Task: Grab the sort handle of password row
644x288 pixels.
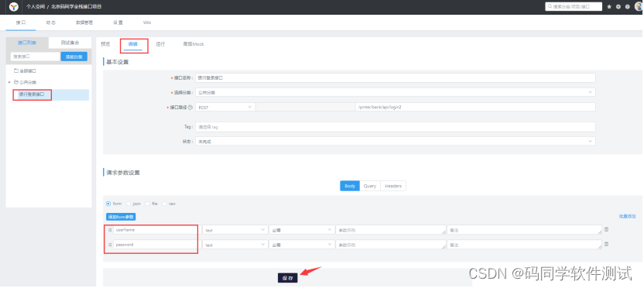Action: click(110, 245)
